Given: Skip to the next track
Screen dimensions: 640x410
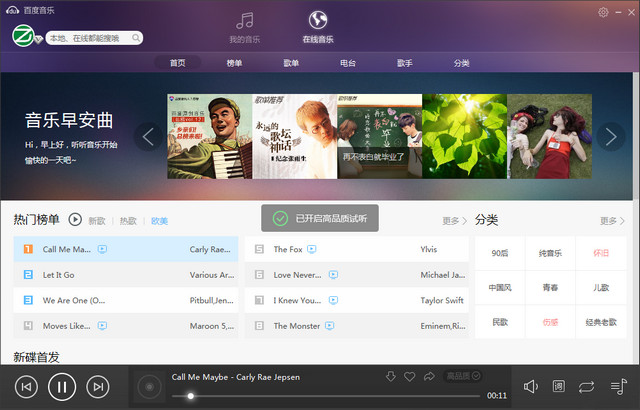Looking at the screenshot, I should click(97, 386).
